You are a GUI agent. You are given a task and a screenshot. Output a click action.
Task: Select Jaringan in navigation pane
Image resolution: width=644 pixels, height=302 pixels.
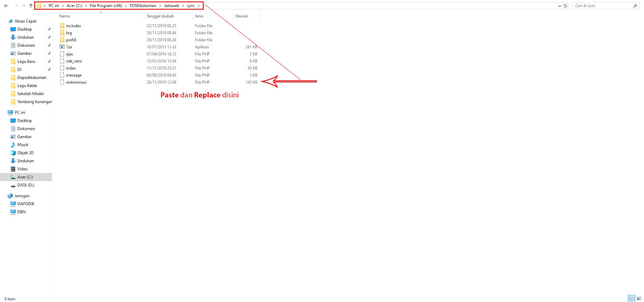point(22,196)
